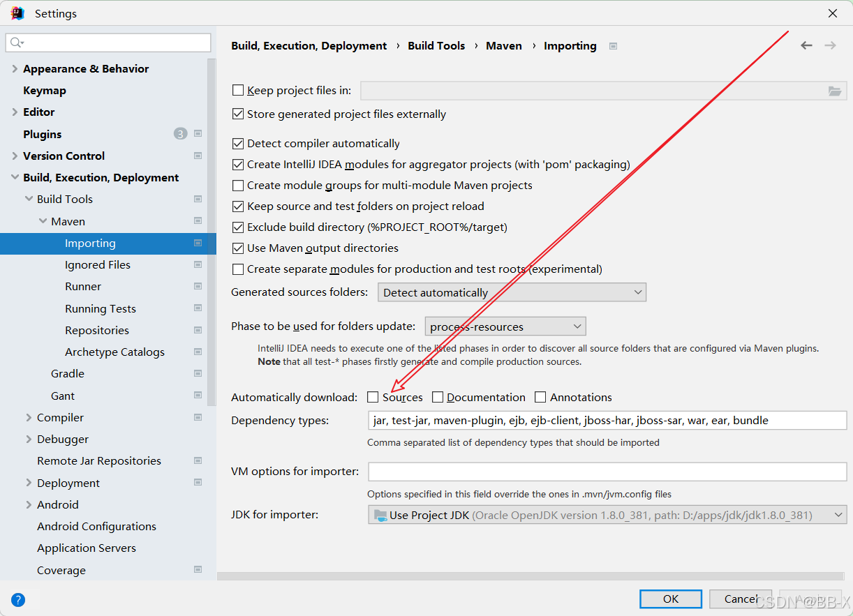Click the project icon on the Importing row
853x616 pixels.
coord(198,243)
